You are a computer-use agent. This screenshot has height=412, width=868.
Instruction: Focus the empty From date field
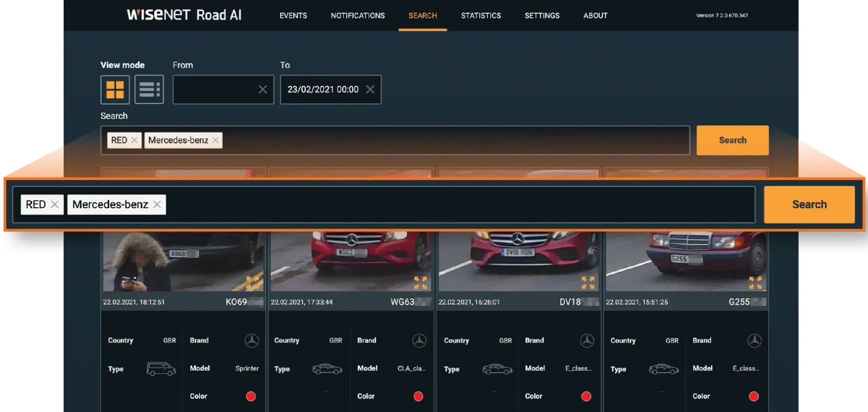[223, 89]
